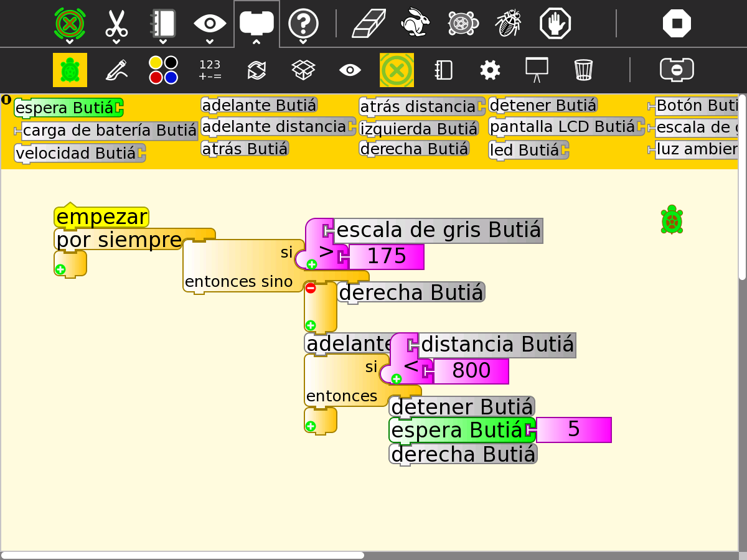Open the Blocks box palette icon
Image resolution: width=747 pixels, height=560 pixels.
click(x=303, y=70)
